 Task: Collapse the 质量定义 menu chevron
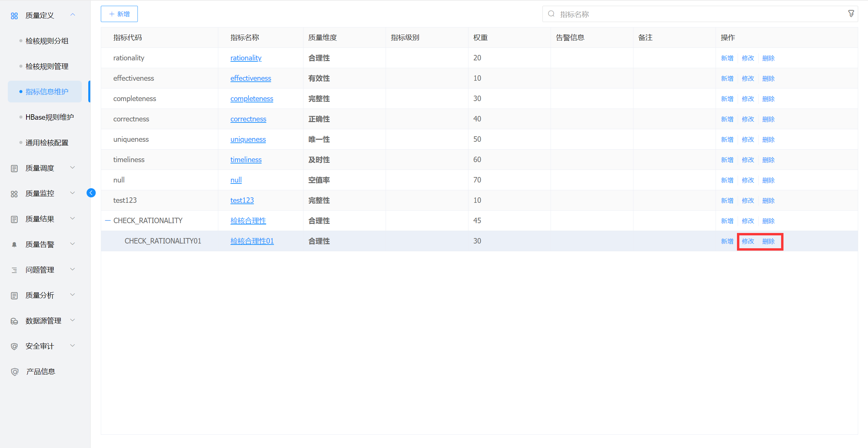(73, 15)
